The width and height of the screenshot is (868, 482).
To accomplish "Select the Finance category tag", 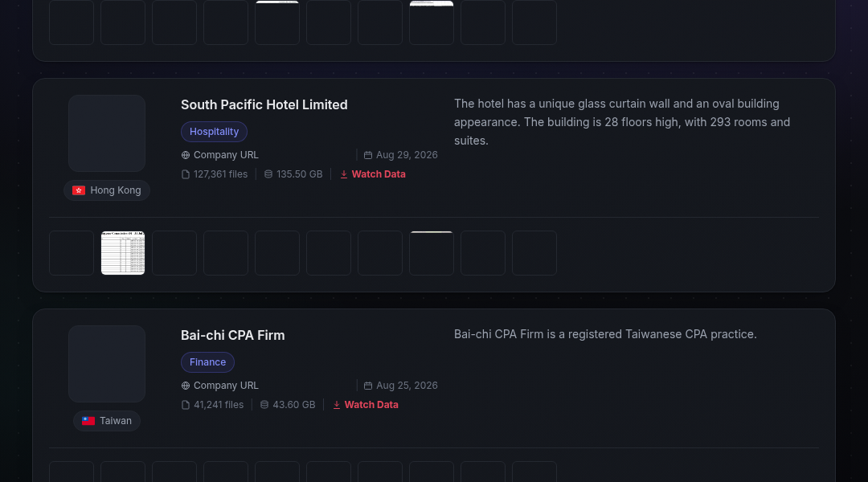I will pos(207,362).
